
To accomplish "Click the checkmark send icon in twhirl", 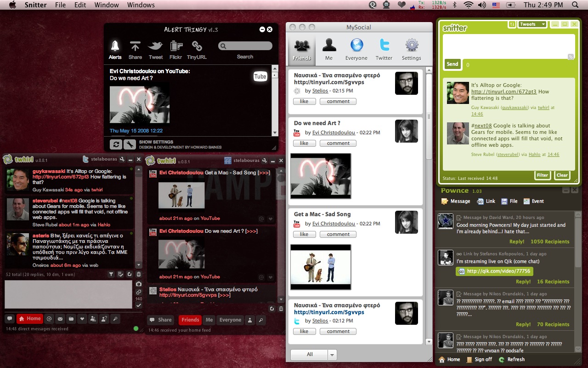I will (x=139, y=305).
